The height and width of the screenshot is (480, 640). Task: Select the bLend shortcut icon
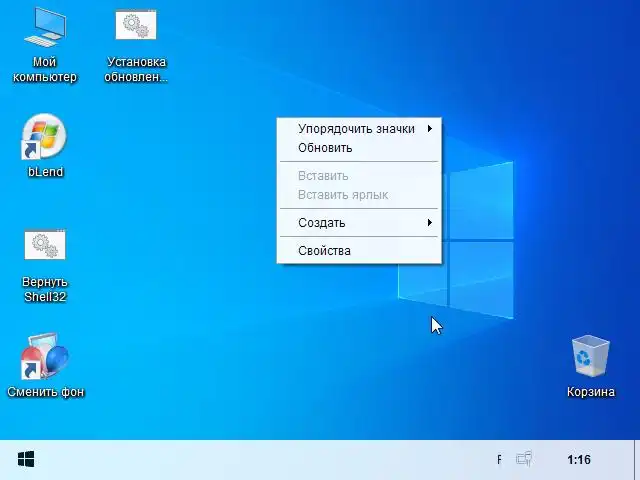click(x=45, y=146)
